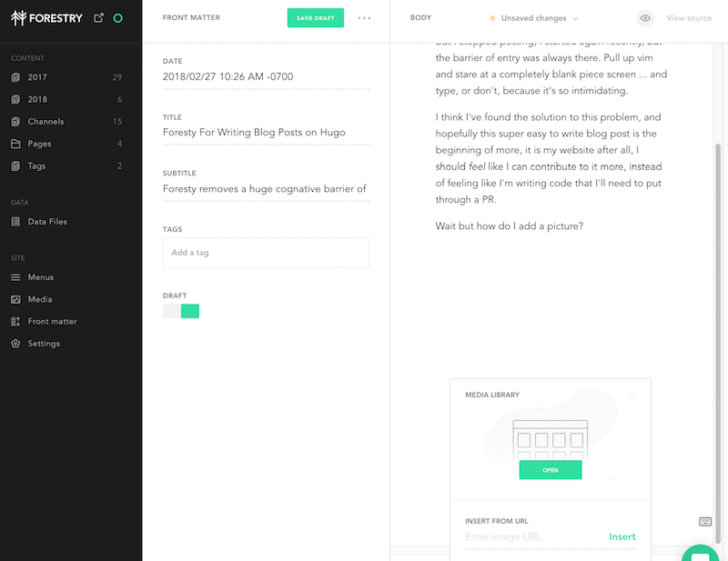Open site in new window icon

[98, 18]
